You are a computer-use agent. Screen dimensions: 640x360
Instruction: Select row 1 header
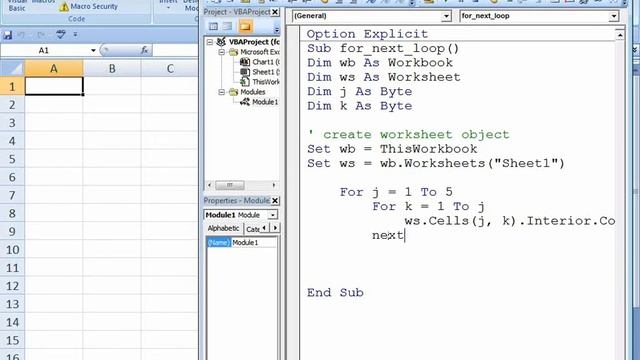click(12, 87)
